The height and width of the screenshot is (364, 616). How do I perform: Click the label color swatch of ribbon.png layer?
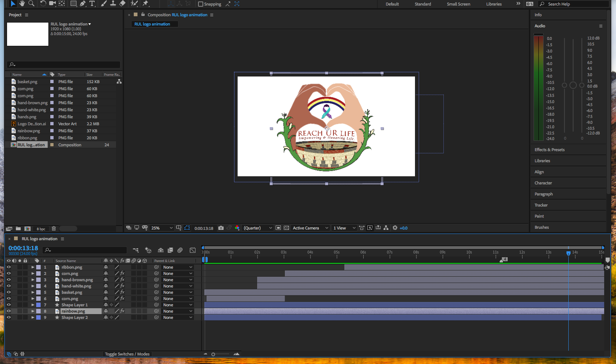click(38, 267)
